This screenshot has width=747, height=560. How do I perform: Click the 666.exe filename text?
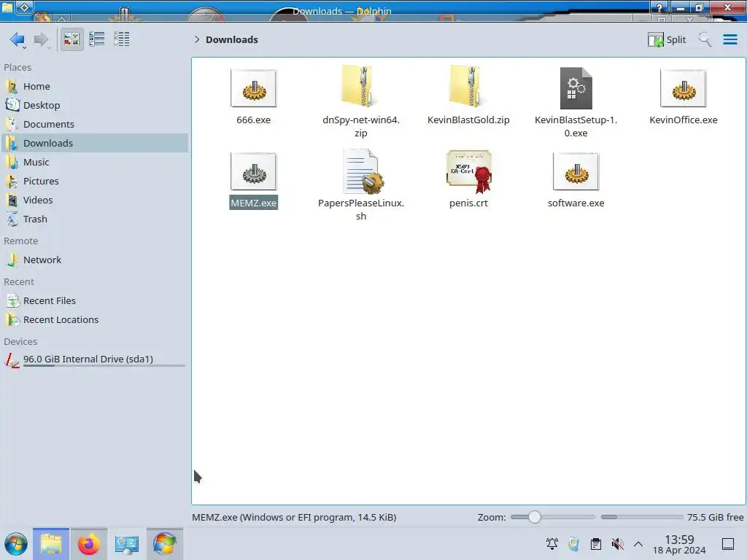tap(253, 120)
